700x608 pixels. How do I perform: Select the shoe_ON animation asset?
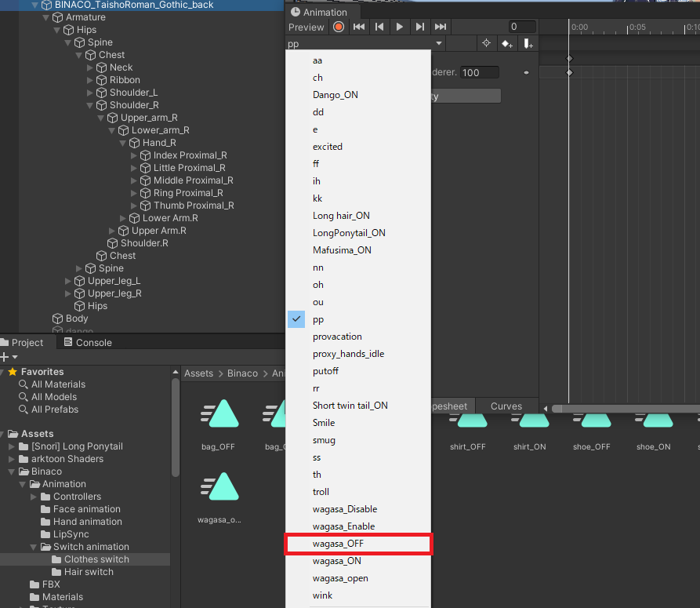click(654, 433)
